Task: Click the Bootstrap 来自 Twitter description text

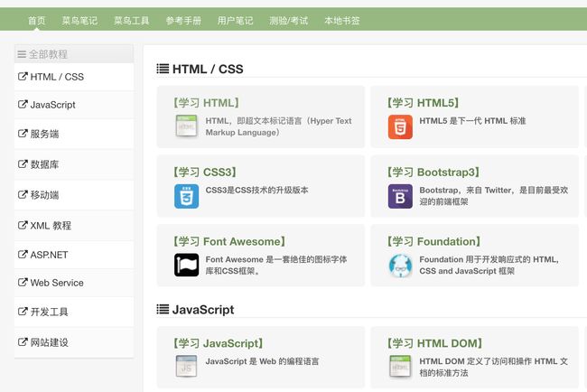Action: (493, 196)
